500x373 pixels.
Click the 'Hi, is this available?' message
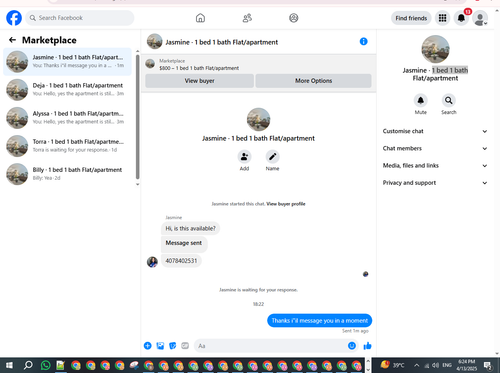tap(190, 229)
